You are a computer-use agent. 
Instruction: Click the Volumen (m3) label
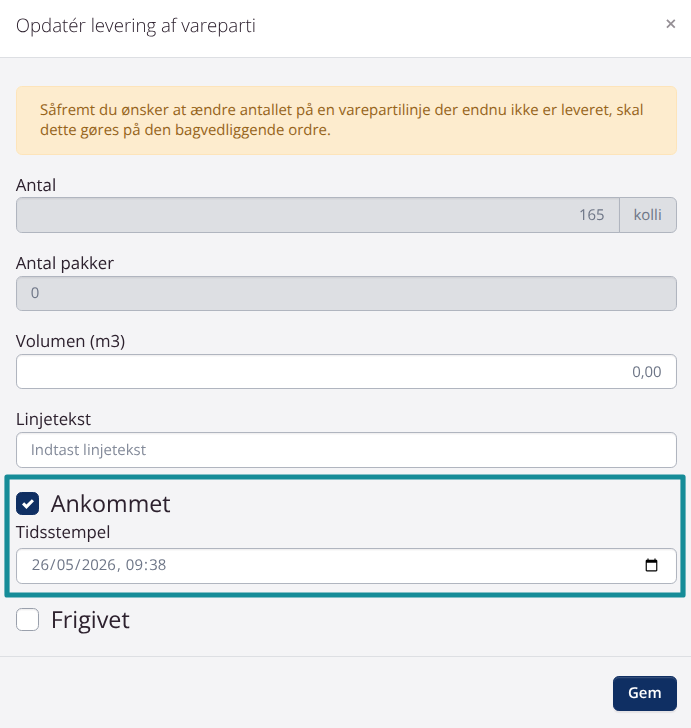(71, 341)
